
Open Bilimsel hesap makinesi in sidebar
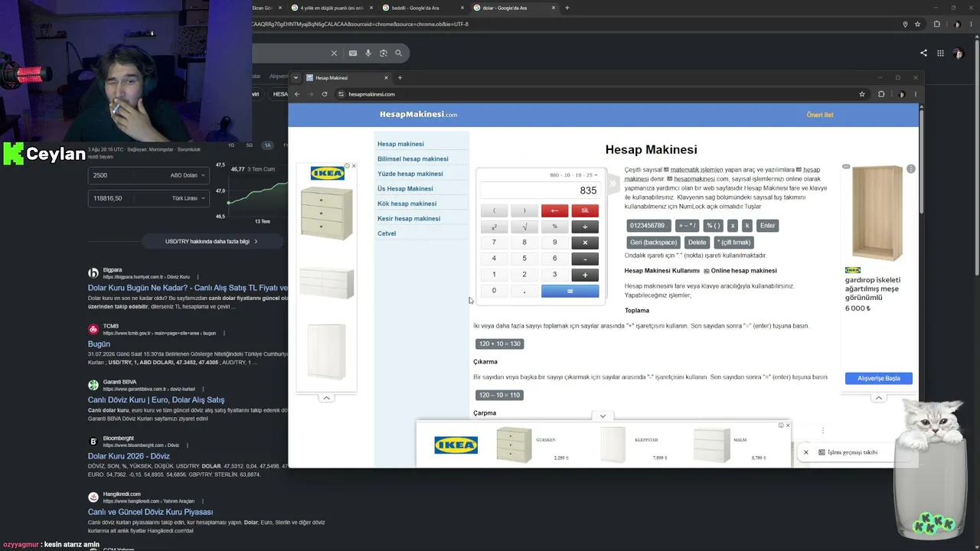[413, 159]
